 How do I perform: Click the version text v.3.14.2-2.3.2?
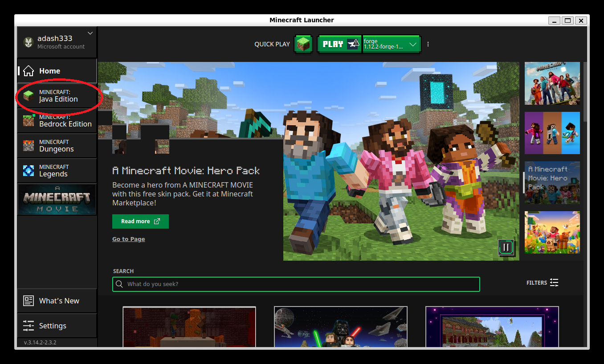(x=40, y=343)
